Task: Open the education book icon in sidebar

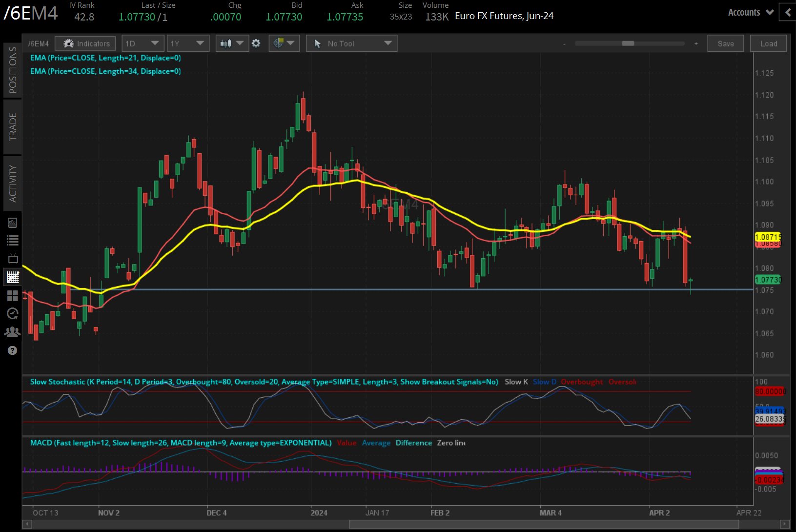Action: coord(13,223)
